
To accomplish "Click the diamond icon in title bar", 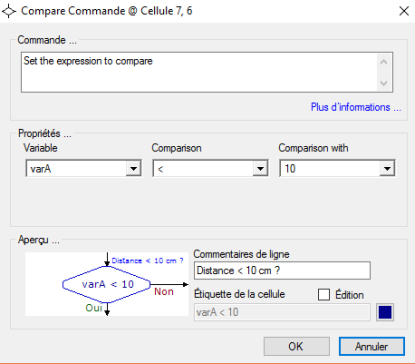I will 9,11.
